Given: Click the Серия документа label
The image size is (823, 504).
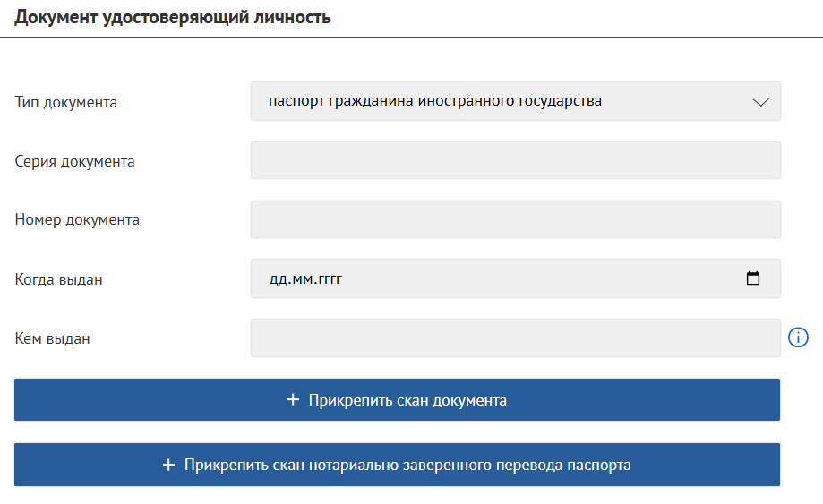Looking at the screenshot, I should coord(75,161).
